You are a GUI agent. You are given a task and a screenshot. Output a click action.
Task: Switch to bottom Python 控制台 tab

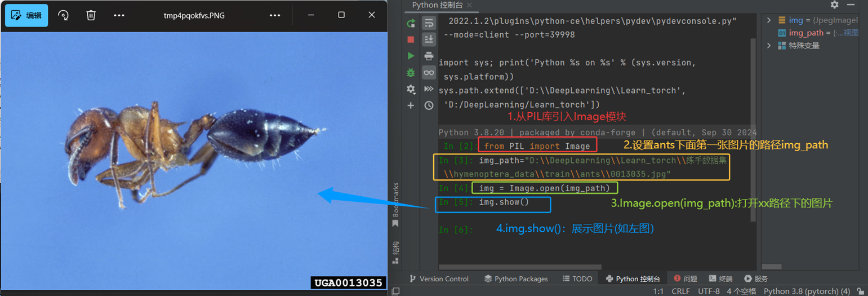click(x=633, y=279)
